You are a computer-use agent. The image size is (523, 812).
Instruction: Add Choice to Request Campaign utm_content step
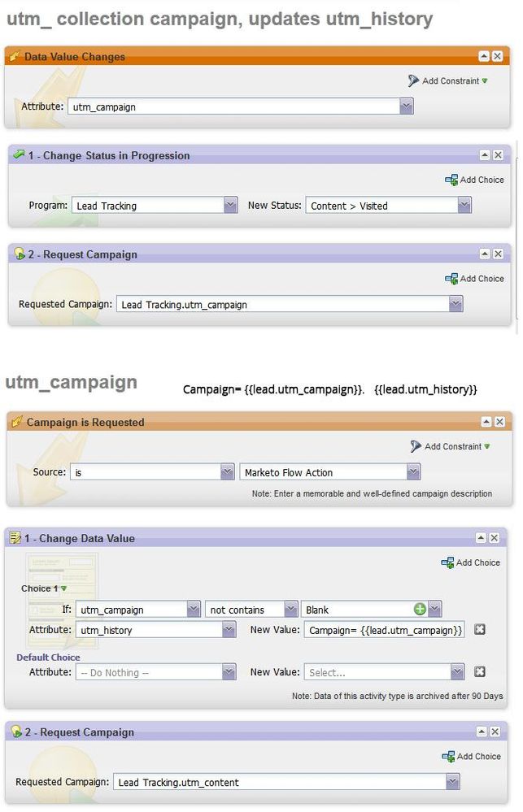[x=471, y=757]
